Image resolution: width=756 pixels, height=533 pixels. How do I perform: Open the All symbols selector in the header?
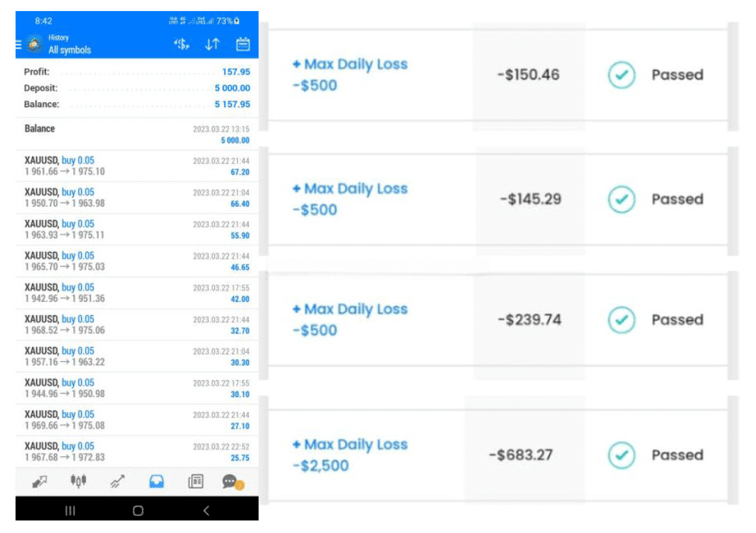point(70,50)
